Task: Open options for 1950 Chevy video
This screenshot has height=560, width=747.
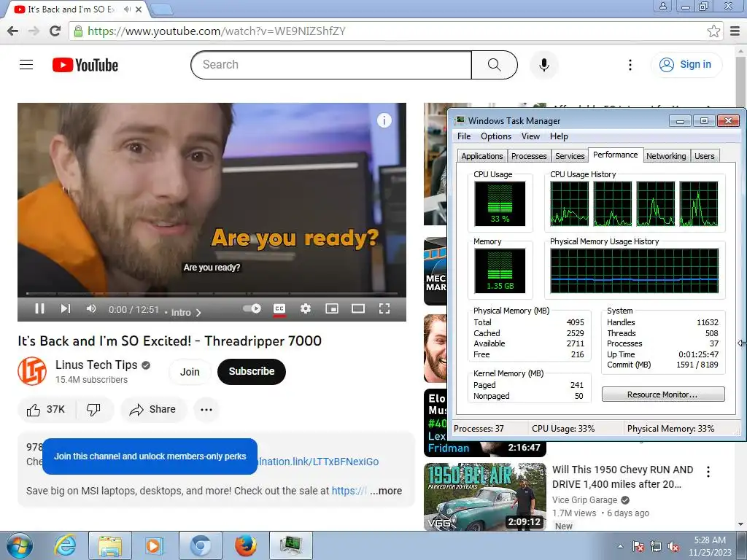Action: pos(708,472)
